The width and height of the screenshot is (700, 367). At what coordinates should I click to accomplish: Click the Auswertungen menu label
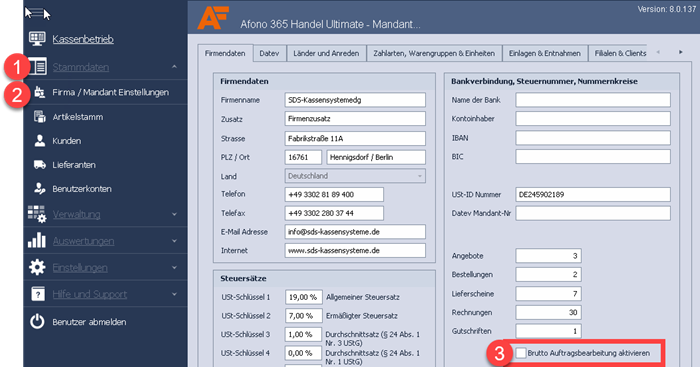(x=83, y=241)
